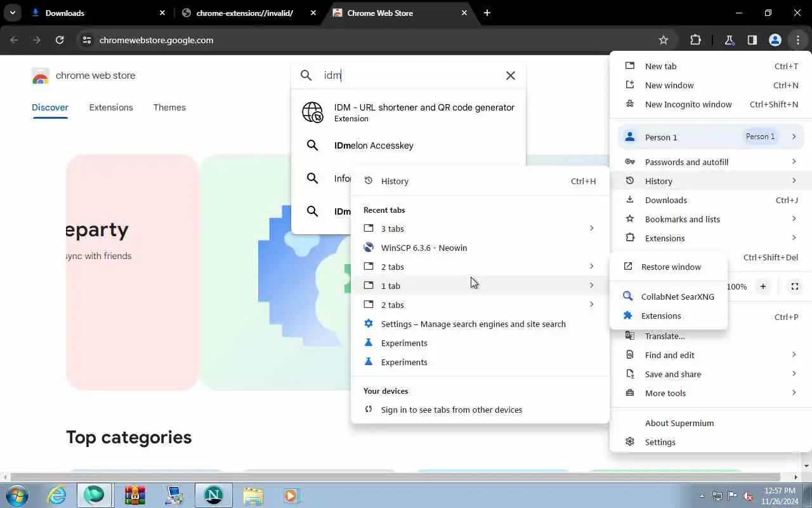Select Translate... in the menu
The height and width of the screenshot is (508, 812).
(x=710, y=336)
